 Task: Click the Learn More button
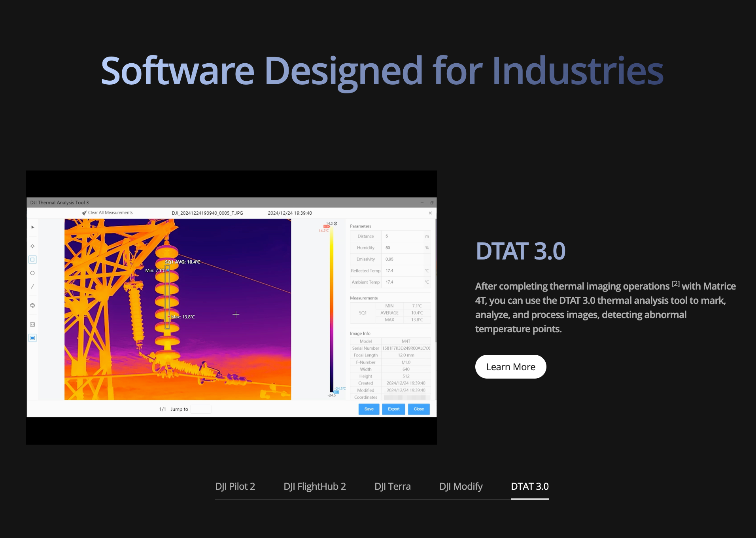click(511, 367)
